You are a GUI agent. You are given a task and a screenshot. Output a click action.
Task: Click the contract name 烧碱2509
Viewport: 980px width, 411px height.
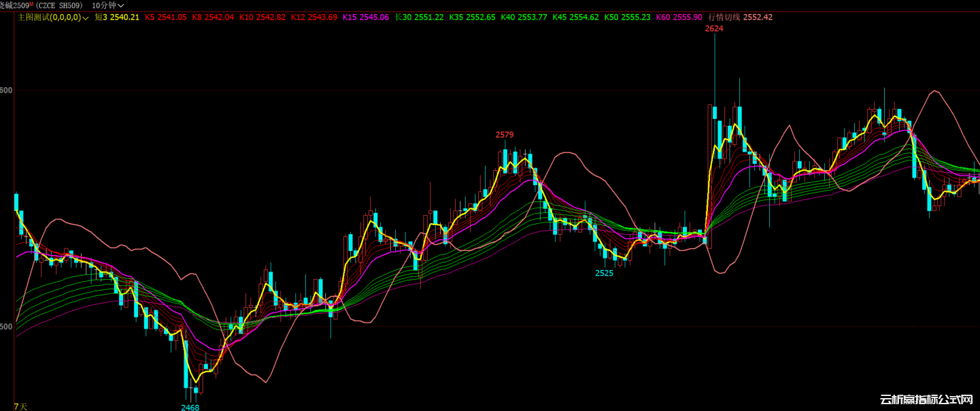13,5
